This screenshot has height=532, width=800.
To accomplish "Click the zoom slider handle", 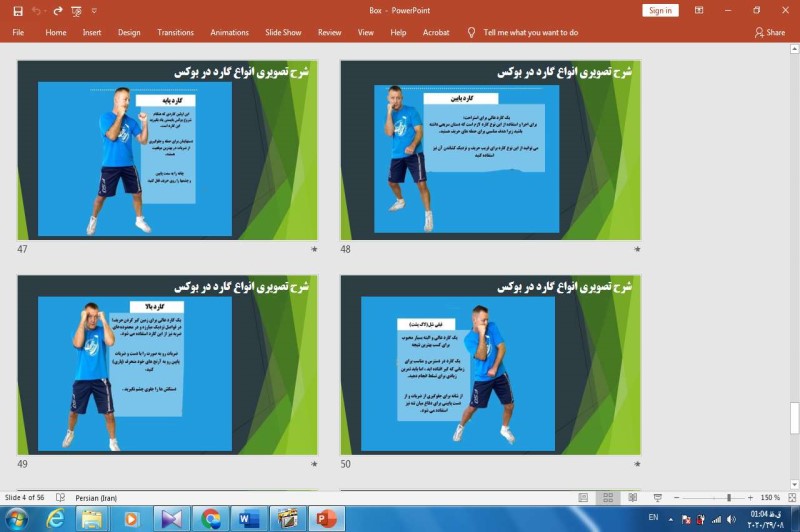I will [729, 497].
